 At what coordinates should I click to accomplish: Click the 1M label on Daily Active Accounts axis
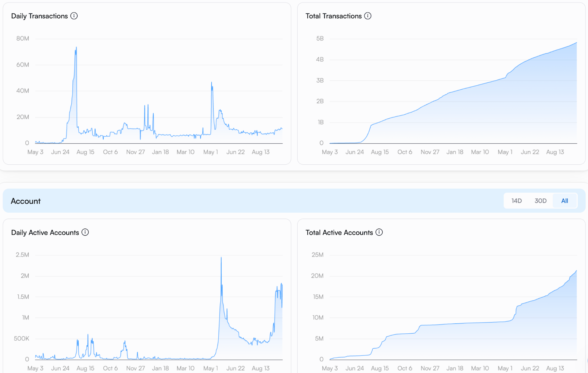coord(26,318)
